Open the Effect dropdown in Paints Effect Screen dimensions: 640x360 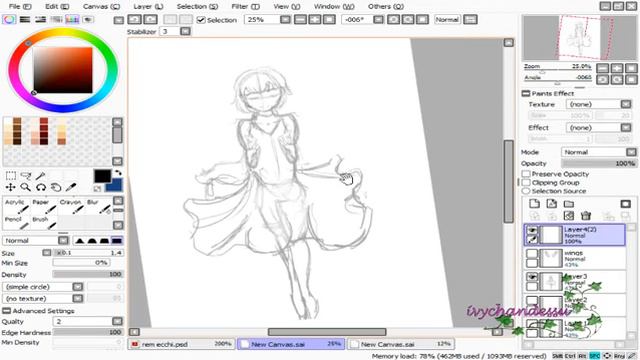click(626, 128)
